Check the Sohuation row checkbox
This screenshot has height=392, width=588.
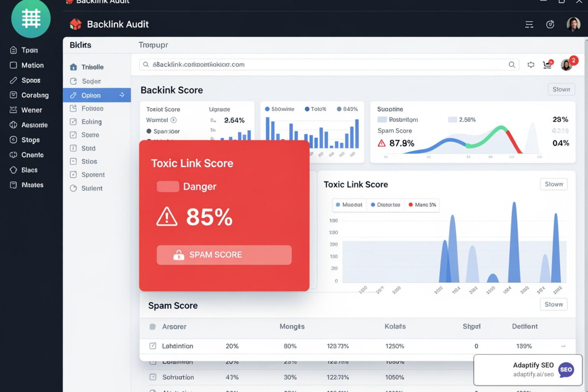click(x=153, y=377)
